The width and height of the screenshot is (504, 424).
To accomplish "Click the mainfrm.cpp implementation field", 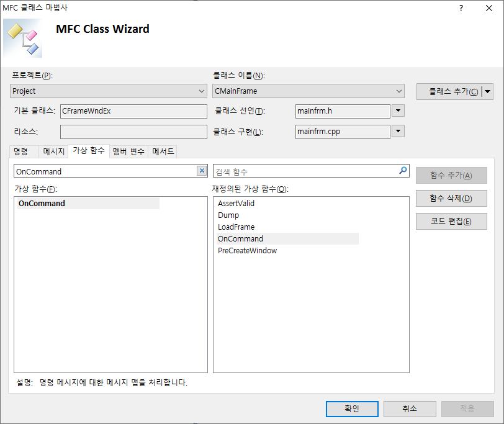I will 343,132.
